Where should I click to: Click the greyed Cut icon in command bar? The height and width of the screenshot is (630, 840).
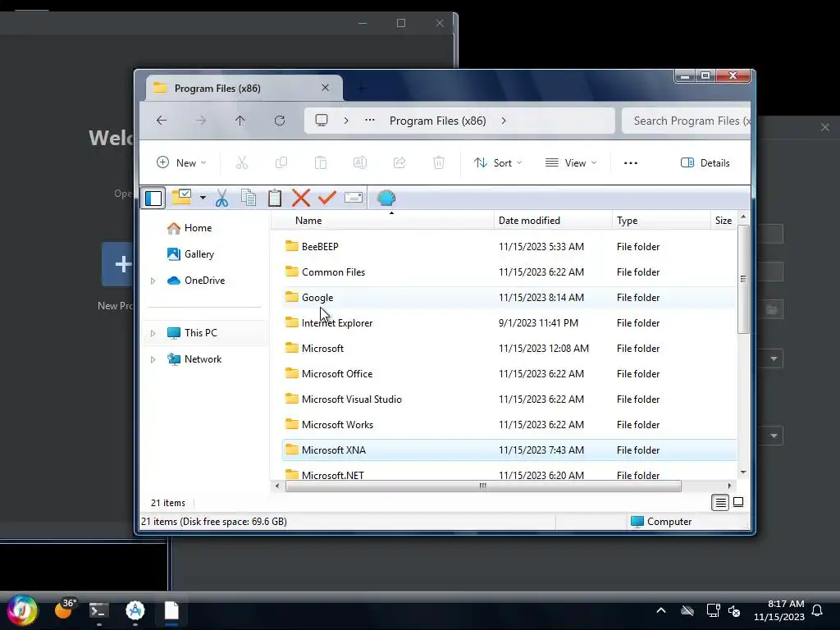(242, 163)
